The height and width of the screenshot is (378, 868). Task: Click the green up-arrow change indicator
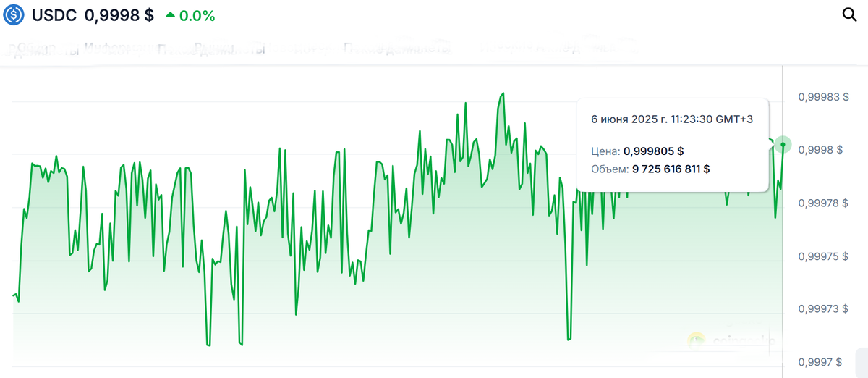tap(170, 15)
